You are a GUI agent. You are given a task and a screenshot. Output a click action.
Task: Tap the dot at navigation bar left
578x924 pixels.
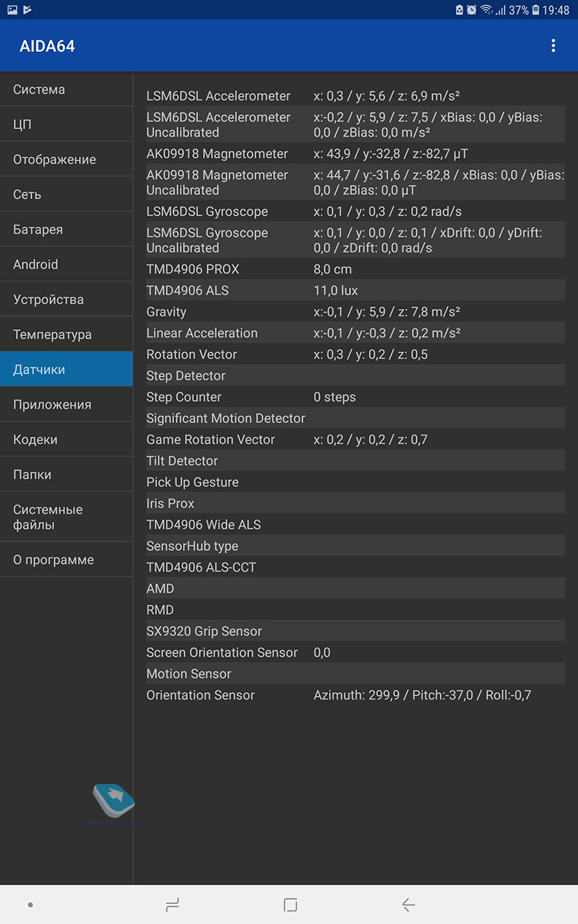[30, 905]
